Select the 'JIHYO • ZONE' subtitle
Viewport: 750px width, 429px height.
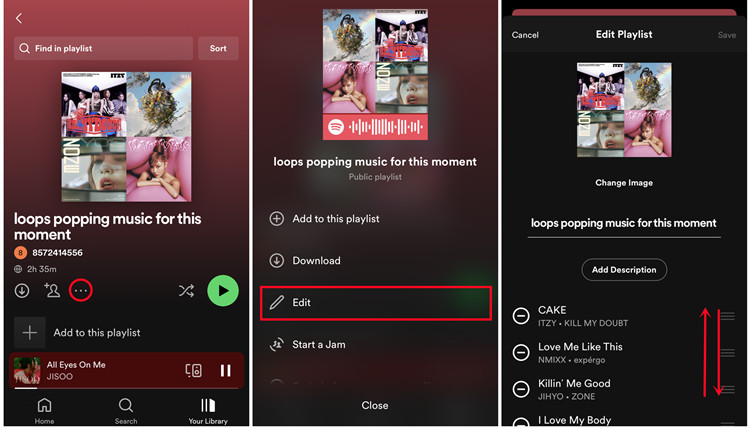coord(567,396)
